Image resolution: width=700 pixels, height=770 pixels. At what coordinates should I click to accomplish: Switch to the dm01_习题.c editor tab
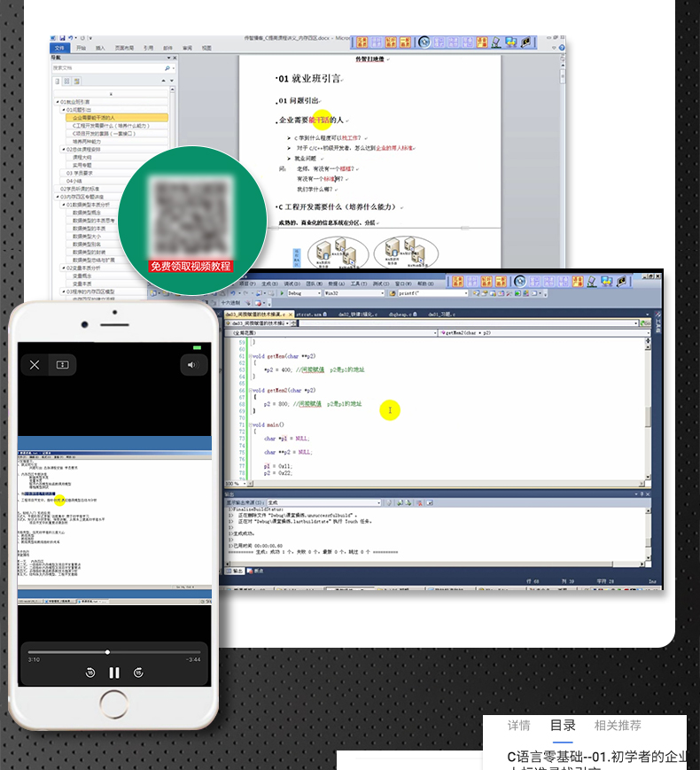pos(442,315)
